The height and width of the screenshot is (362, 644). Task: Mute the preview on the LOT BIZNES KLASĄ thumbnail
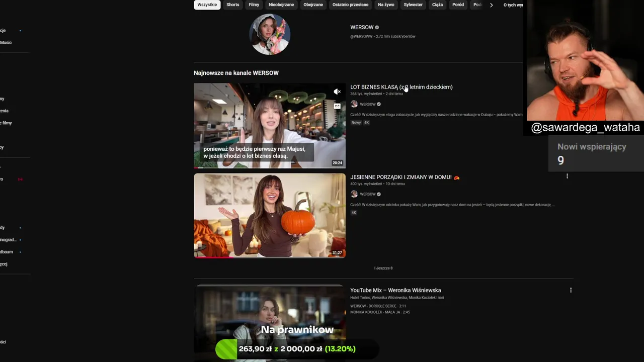click(337, 92)
